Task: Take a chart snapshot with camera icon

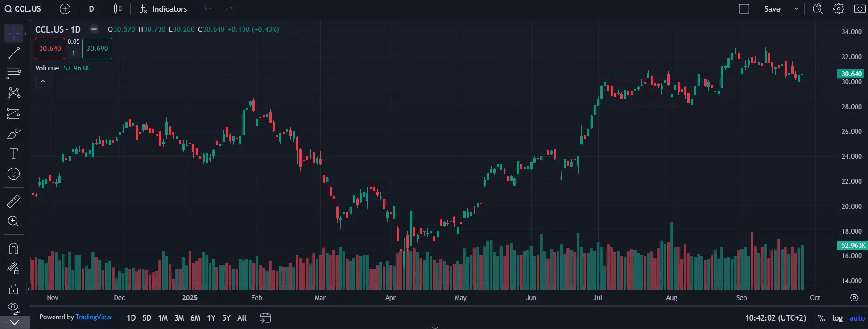Action: pyautogui.click(x=859, y=9)
